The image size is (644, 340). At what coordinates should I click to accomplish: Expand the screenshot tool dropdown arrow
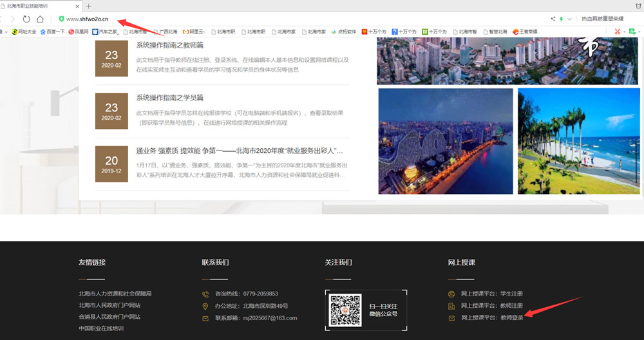click(x=625, y=31)
